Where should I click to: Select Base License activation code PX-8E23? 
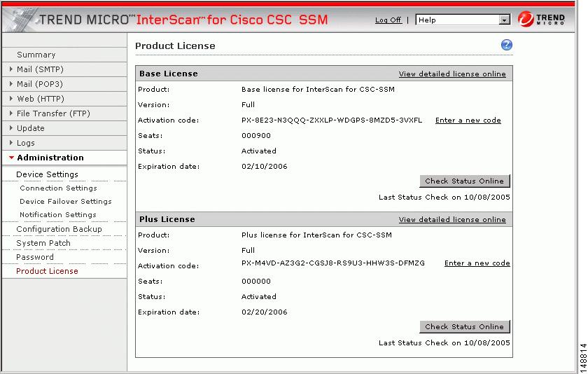click(x=332, y=120)
